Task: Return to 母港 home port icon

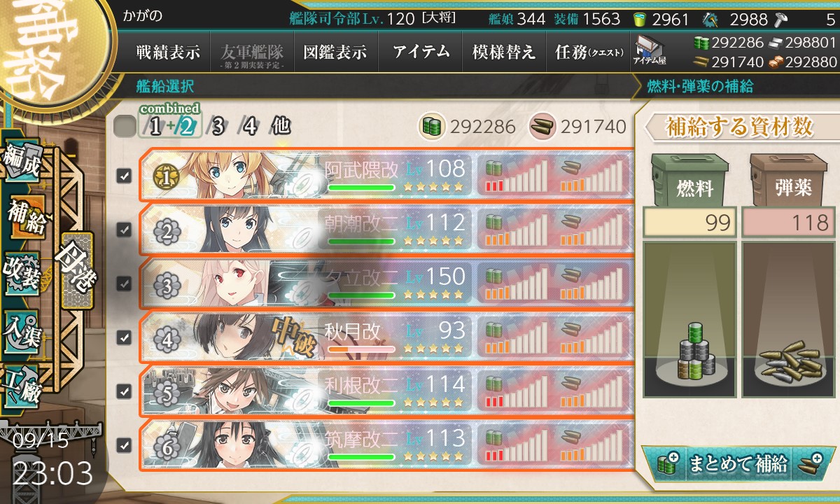Action: click(x=76, y=268)
